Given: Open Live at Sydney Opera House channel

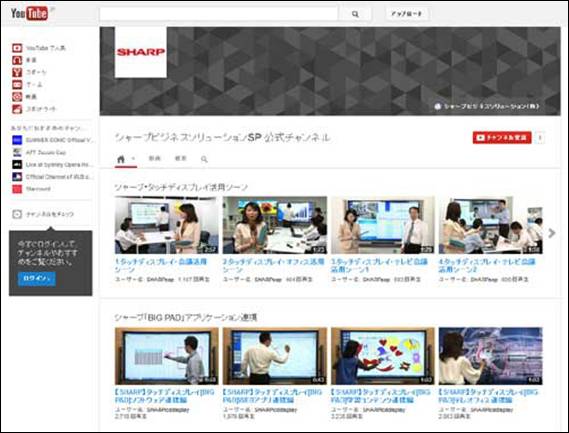Looking at the screenshot, I should 60,165.
